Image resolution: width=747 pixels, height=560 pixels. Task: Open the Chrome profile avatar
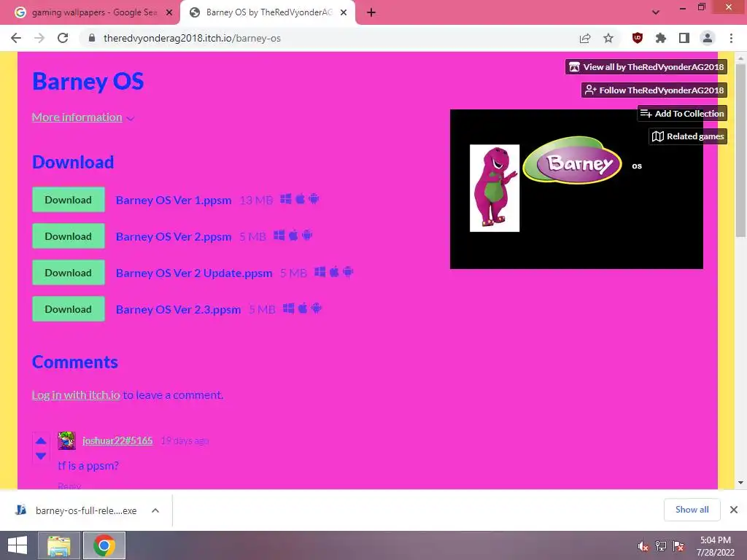[708, 38]
